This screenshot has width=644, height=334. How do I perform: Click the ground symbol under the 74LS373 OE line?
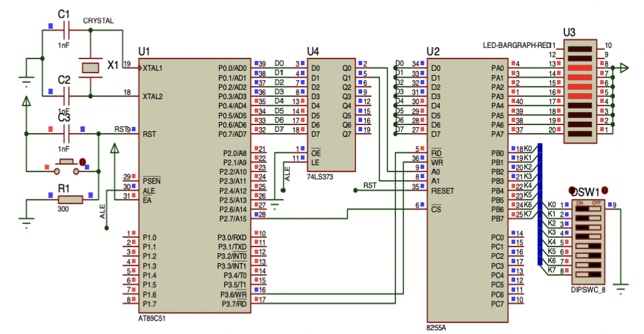click(x=275, y=204)
